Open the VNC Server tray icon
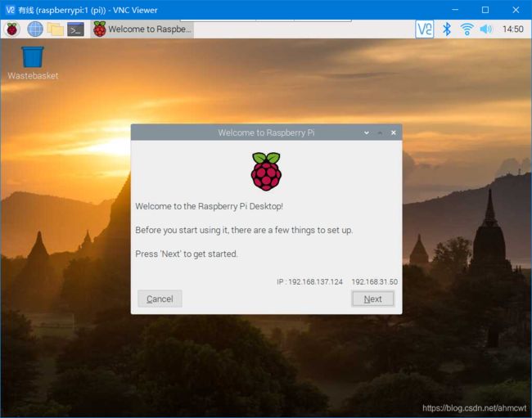Image resolution: width=532 pixels, height=418 pixels. [425, 29]
